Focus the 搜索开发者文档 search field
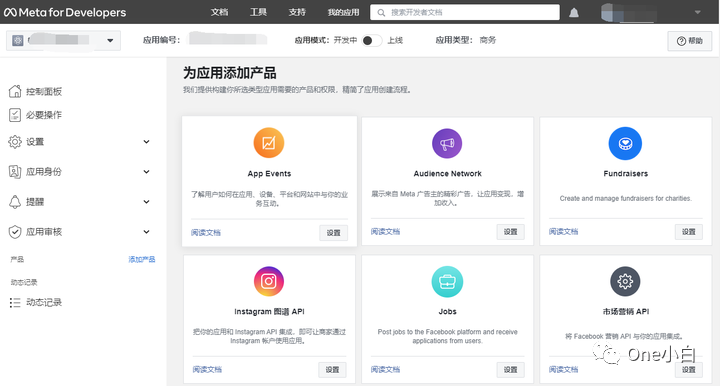This screenshot has width=720, height=386. coord(465,12)
